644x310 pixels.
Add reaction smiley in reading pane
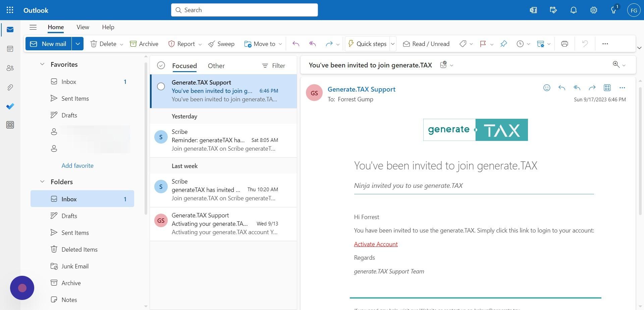(x=547, y=88)
